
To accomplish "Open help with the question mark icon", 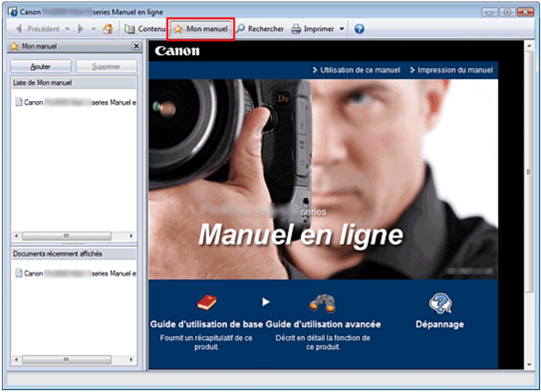I will (359, 29).
